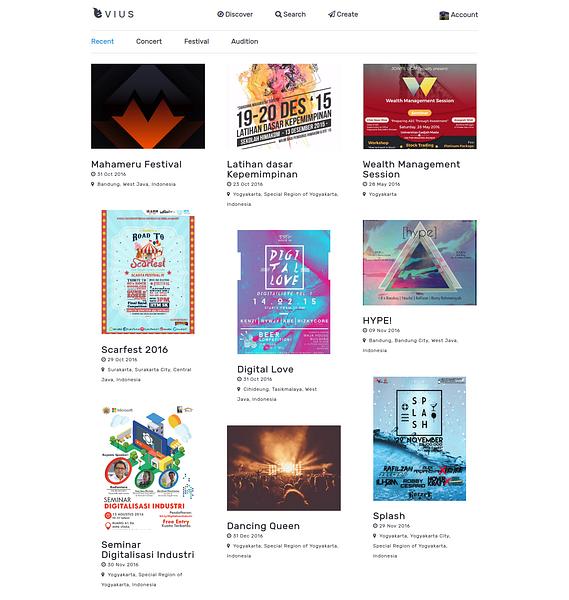Image resolution: width=569 pixels, height=600 pixels.
Task: Click clock icon under HYPE! title
Action: pos(365,330)
